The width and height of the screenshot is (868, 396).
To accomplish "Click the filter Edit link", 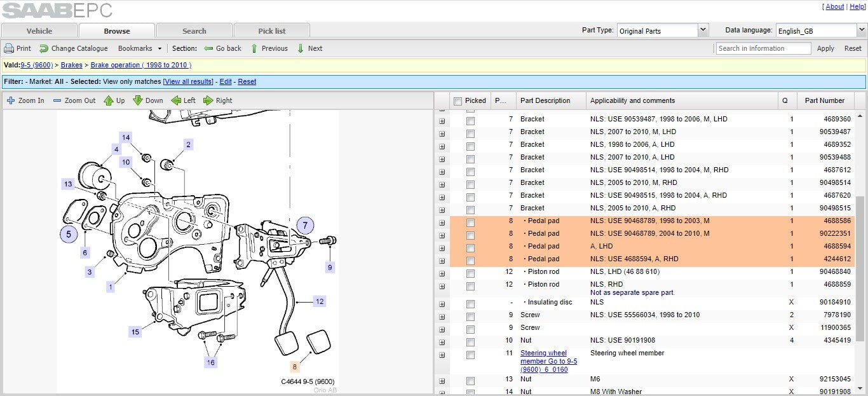I will (226, 81).
